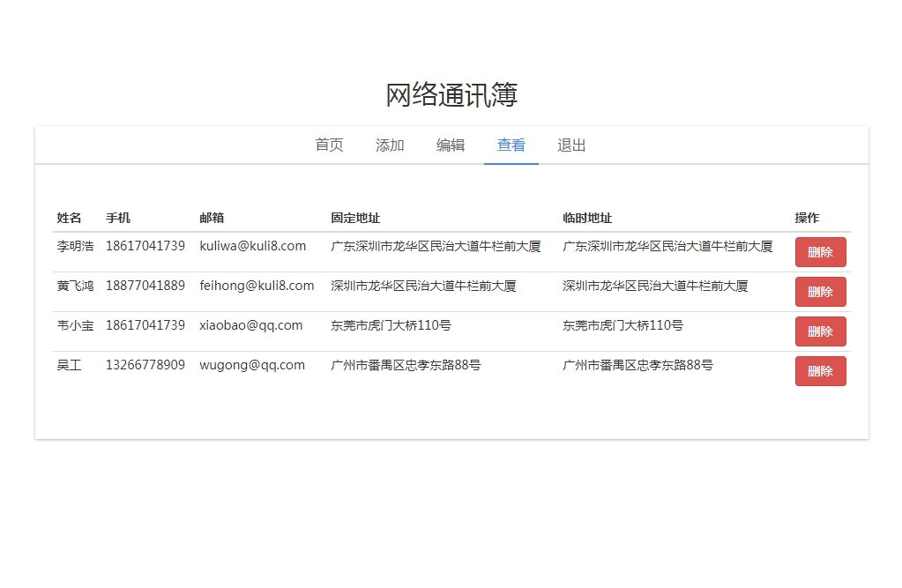Click phone number 13266778909
Image resolution: width=902 pixels, height=588 pixels.
pyautogui.click(x=145, y=365)
